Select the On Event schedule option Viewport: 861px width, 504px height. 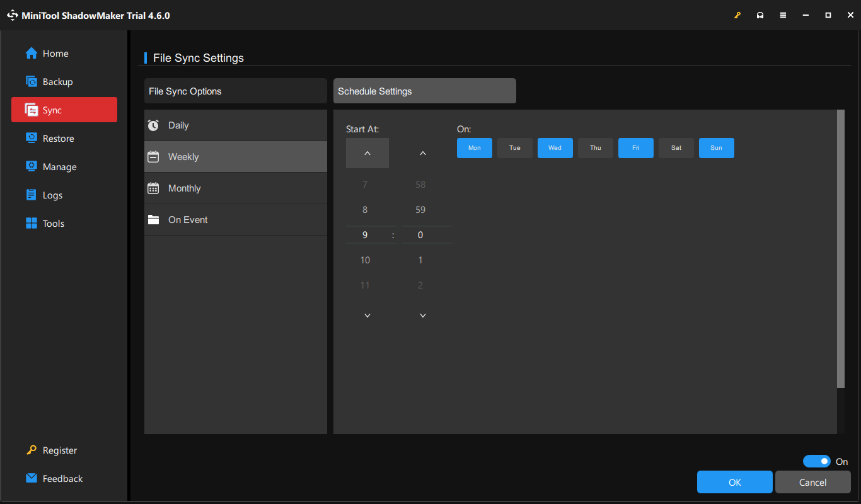coord(236,220)
